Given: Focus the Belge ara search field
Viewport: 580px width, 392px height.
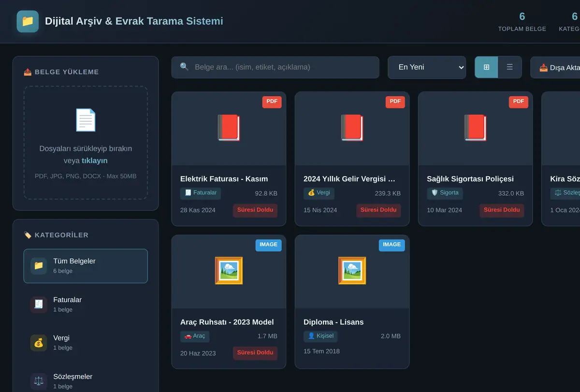Looking at the screenshot, I should pyautogui.click(x=275, y=67).
